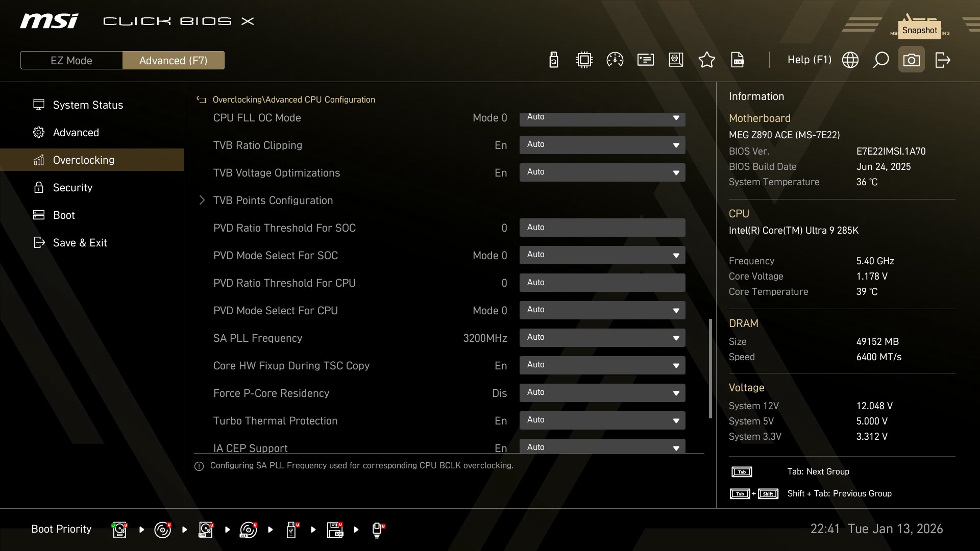Open TVB Ratio Clipping dropdown
The image size is (980, 551).
tap(602, 145)
